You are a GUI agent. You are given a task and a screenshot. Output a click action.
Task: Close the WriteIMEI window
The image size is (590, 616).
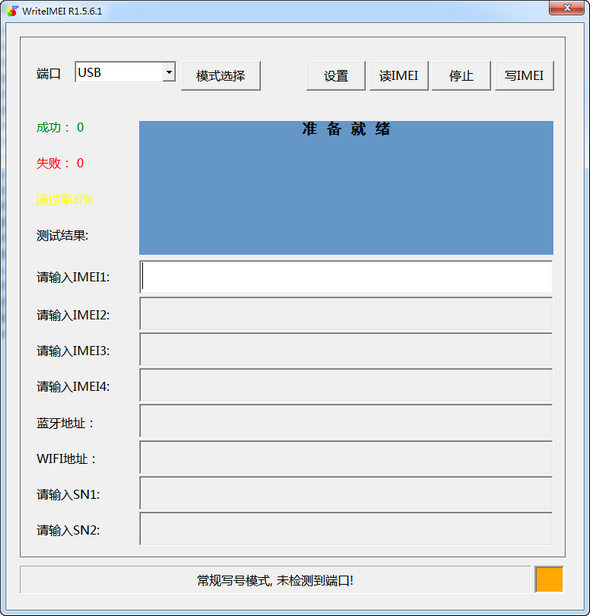[566, 8]
